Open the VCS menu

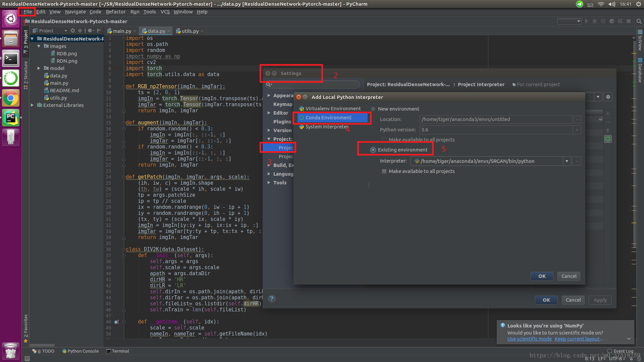pos(165,12)
